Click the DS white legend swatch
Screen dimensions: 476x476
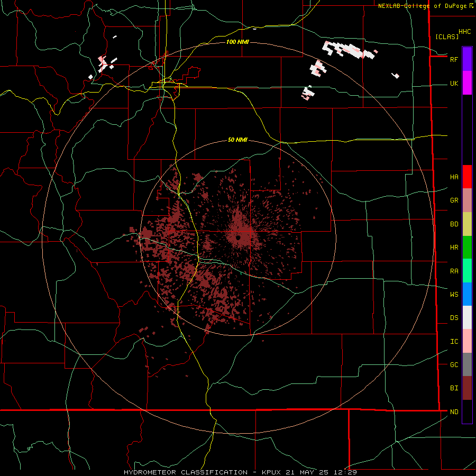point(467,317)
